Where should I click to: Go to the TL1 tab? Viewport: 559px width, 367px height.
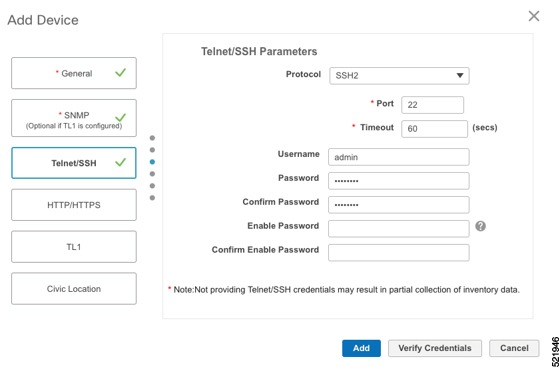pos(74,247)
